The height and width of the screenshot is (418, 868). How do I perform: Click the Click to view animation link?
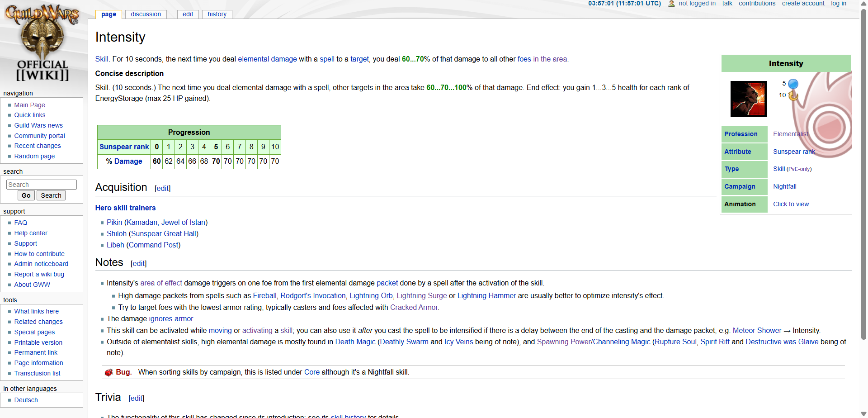coord(791,204)
